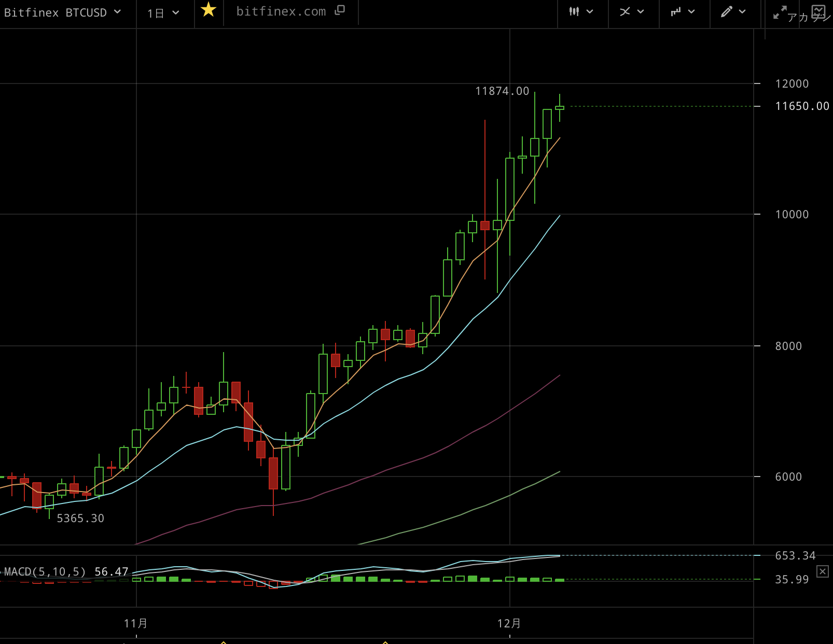Expand the chart type dropdown arrow

590,11
